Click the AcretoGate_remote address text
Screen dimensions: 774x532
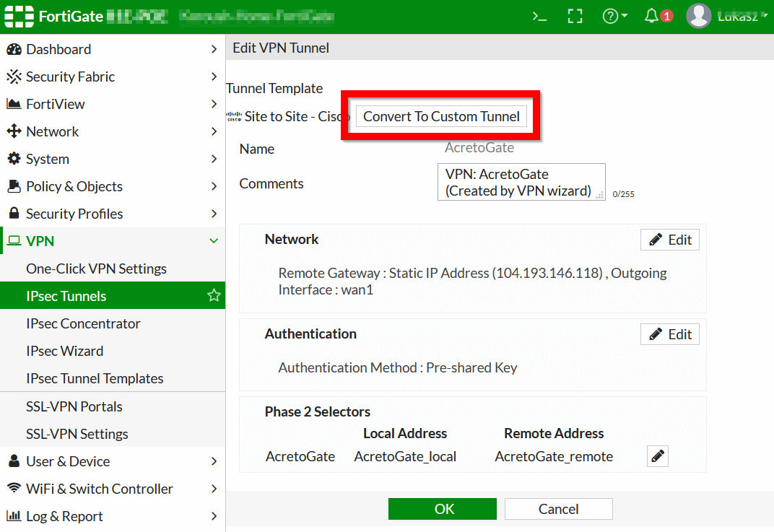pos(554,456)
